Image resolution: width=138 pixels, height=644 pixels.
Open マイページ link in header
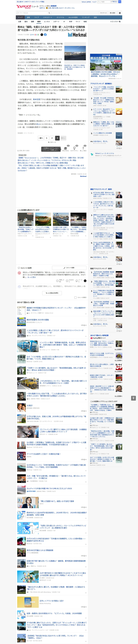click(103, 13)
